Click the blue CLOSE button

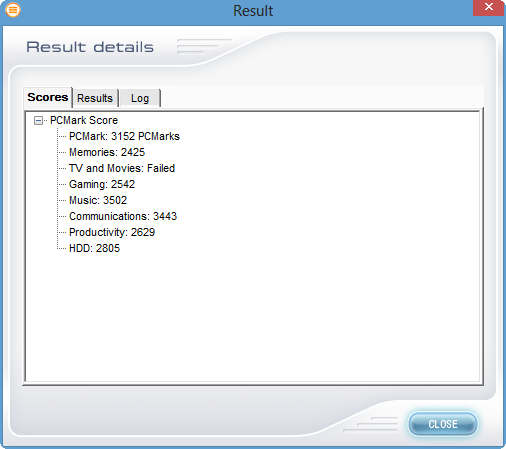click(x=443, y=424)
